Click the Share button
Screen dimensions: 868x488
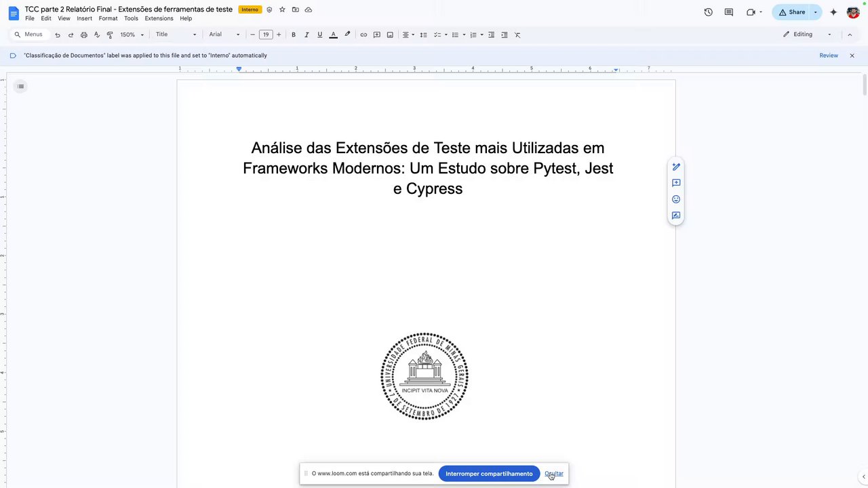(791, 12)
